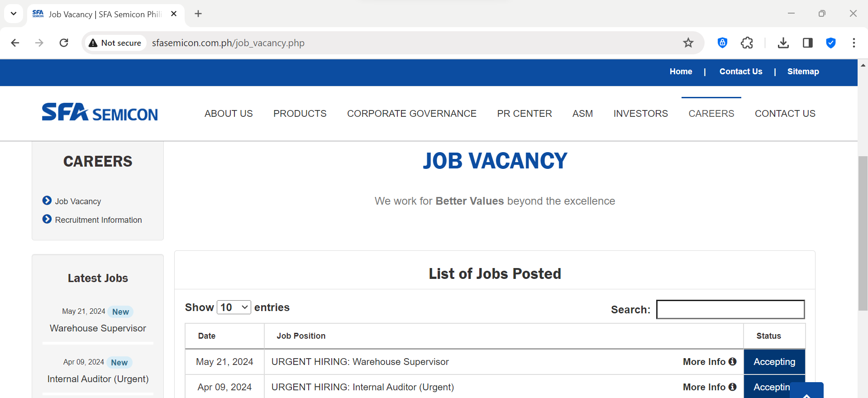Click the page vertical scrollbar thumb

(863, 233)
